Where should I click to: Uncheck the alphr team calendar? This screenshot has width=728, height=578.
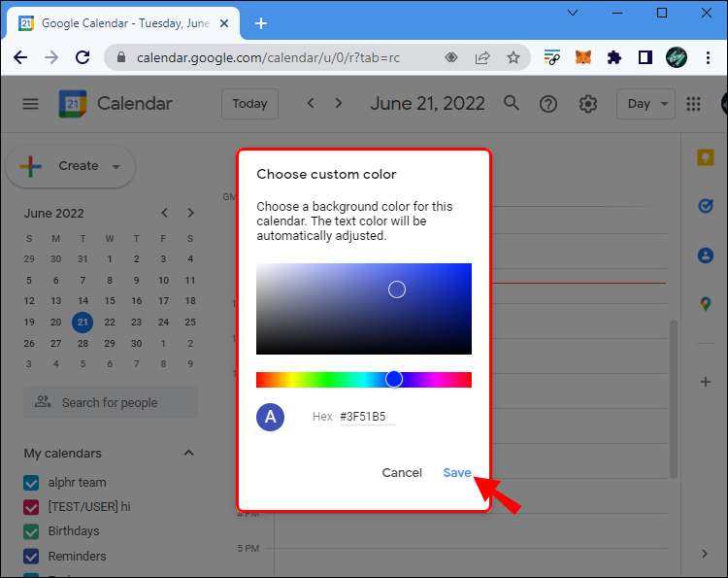(31, 483)
